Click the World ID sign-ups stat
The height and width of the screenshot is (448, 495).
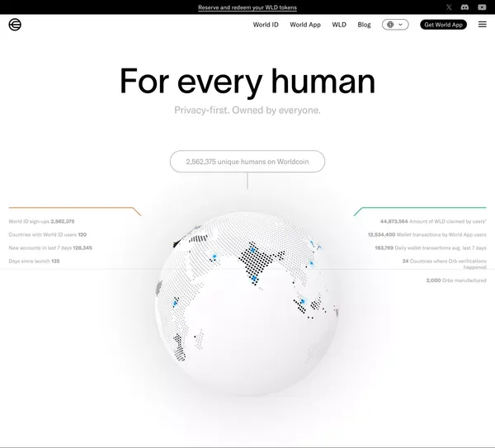(x=42, y=221)
